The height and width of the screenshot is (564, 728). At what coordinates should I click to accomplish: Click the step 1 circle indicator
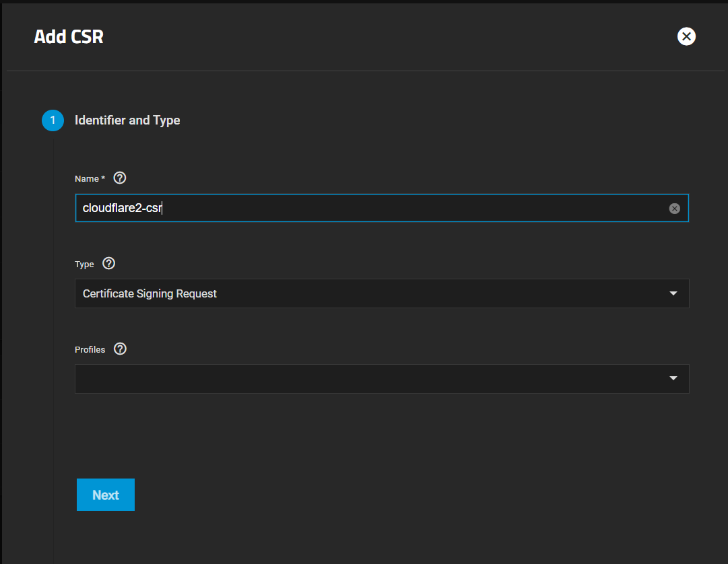(53, 120)
